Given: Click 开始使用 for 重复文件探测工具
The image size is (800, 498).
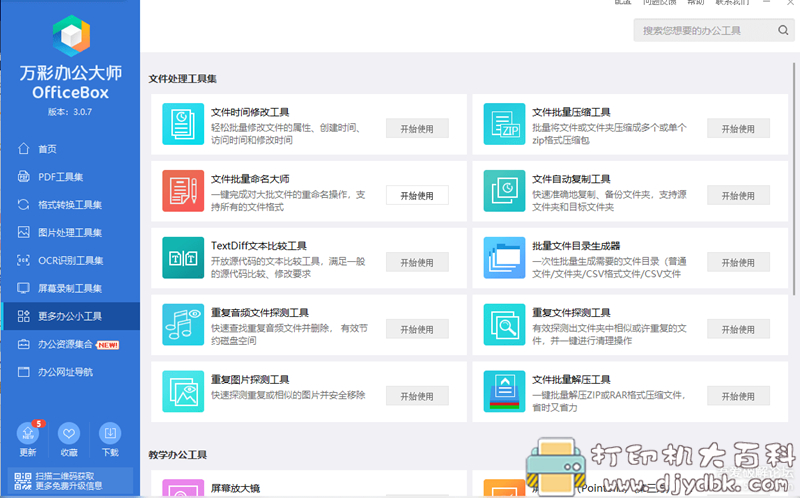Looking at the screenshot, I should [738, 329].
